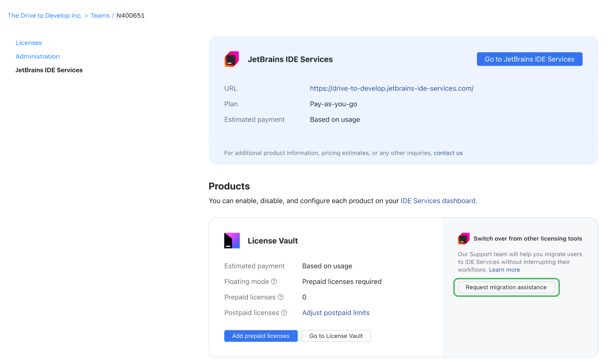Click the JetBrains IDE Services logo icon
Screen dimensions: 614x364
[232, 59]
